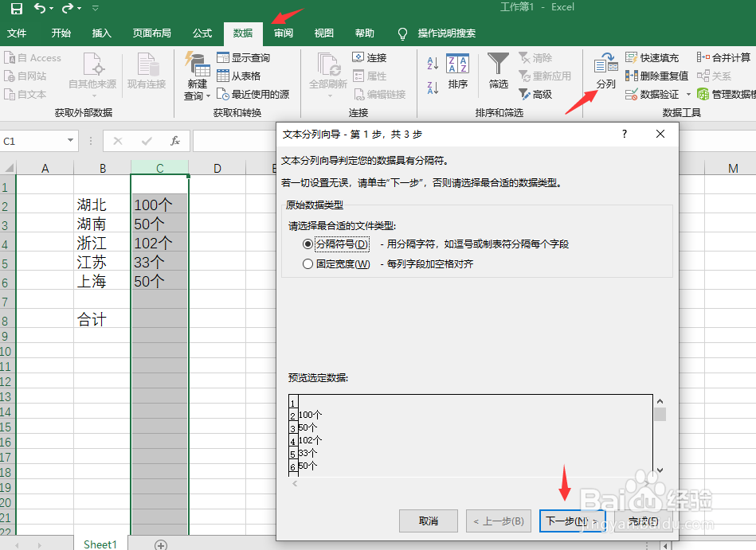Click the 合并计算 (Consolidate) icon

click(704, 57)
